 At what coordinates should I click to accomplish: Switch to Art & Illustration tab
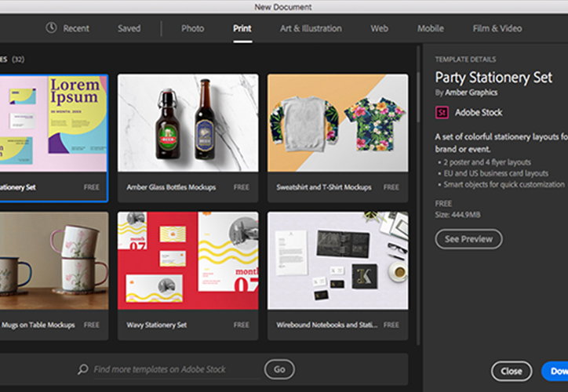pyautogui.click(x=311, y=28)
